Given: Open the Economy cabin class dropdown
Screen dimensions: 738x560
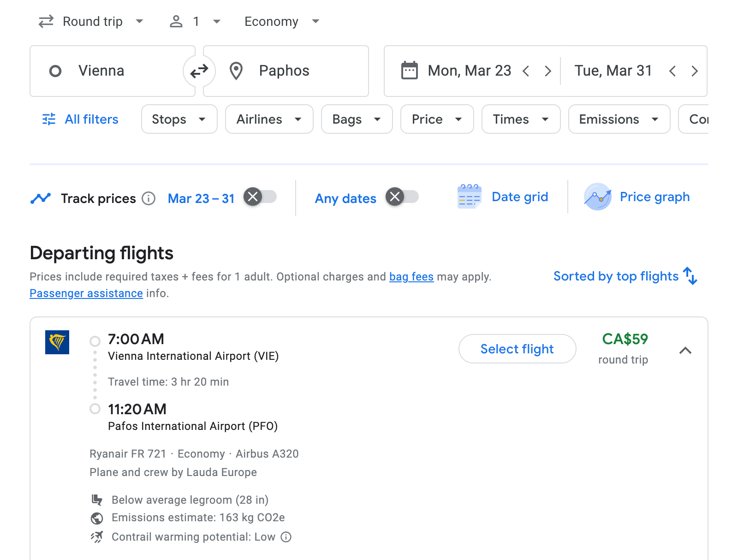Looking at the screenshot, I should pyautogui.click(x=281, y=21).
